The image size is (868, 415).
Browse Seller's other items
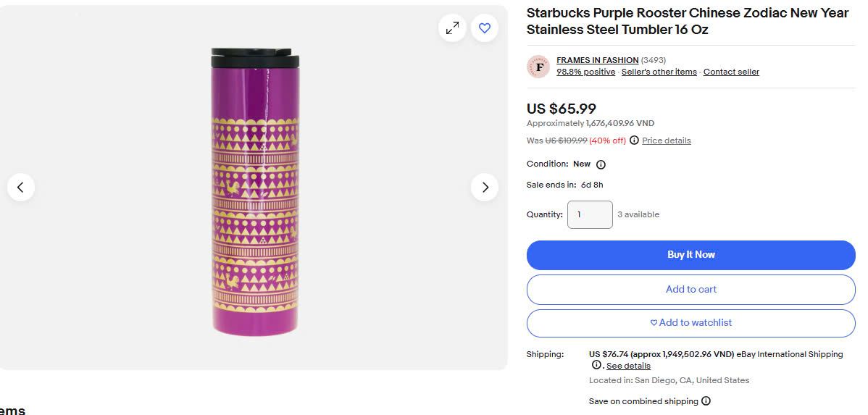659,72
